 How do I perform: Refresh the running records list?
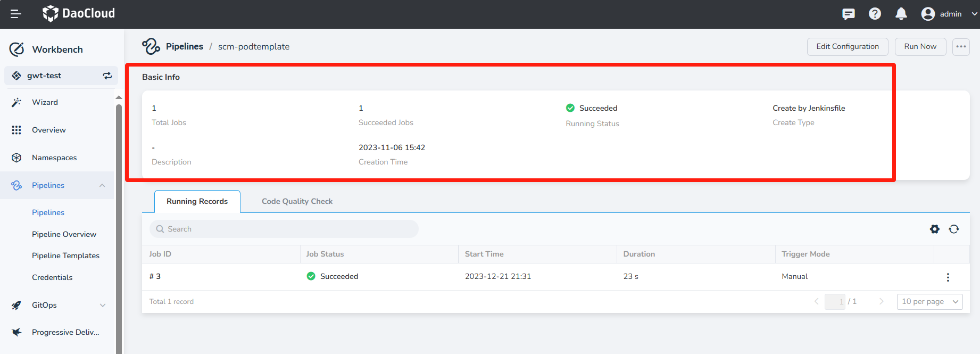953,229
